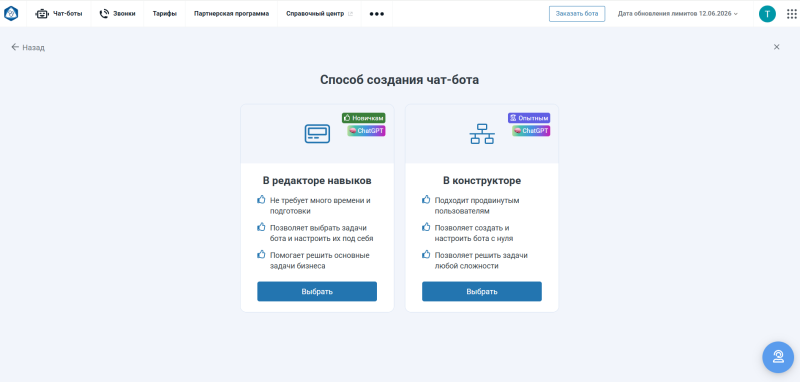The image size is (800, 382).
Task: Click text Помогает решить основные задачи бизнеса
Action: [x=320, y=261]
